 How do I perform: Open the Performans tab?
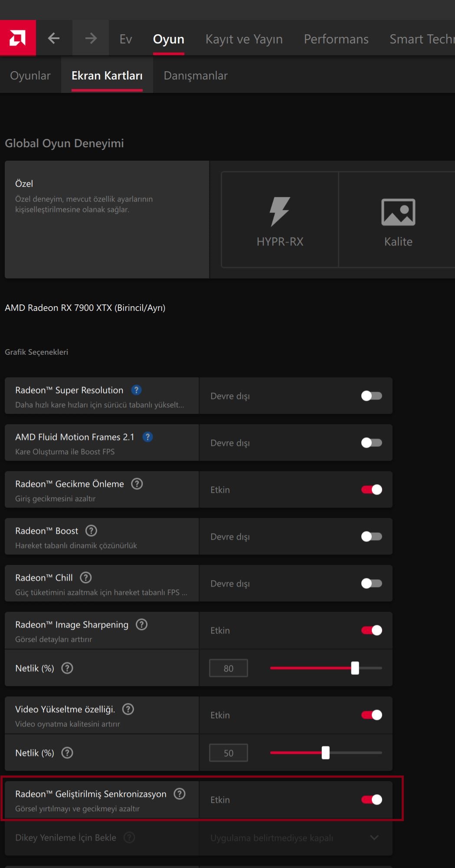(x=336, y=39)
